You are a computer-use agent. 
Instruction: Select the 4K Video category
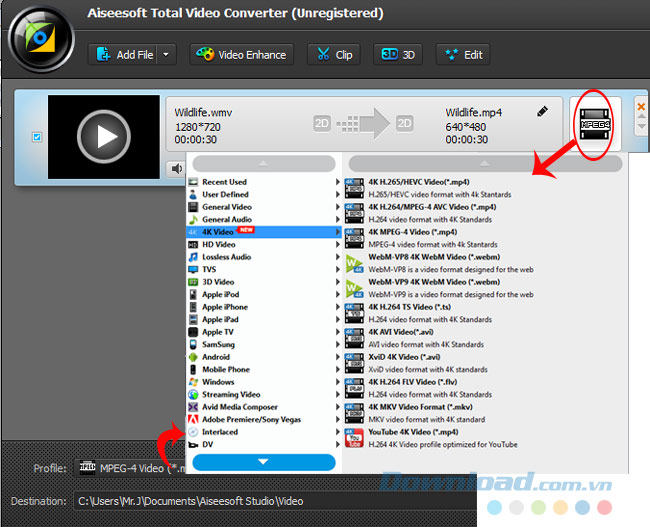pyautogui.click(x=264, y=232)
